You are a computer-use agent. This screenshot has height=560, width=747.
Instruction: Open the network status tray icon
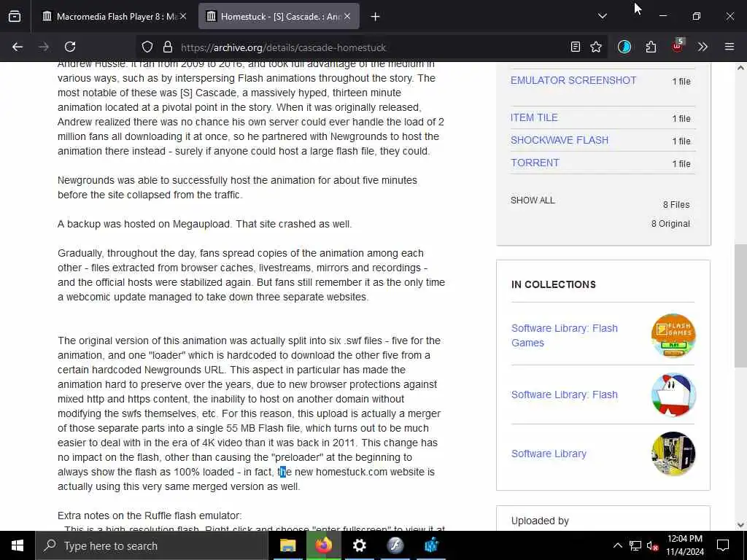(x=635, y=545)
